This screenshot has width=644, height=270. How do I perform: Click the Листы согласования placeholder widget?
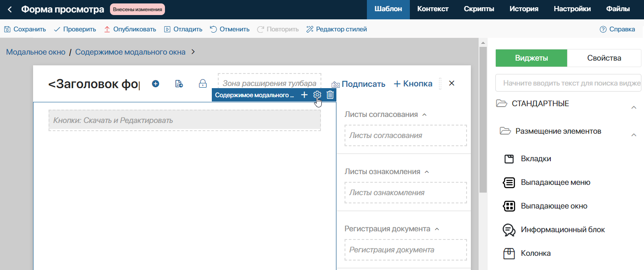click(406, 135)
